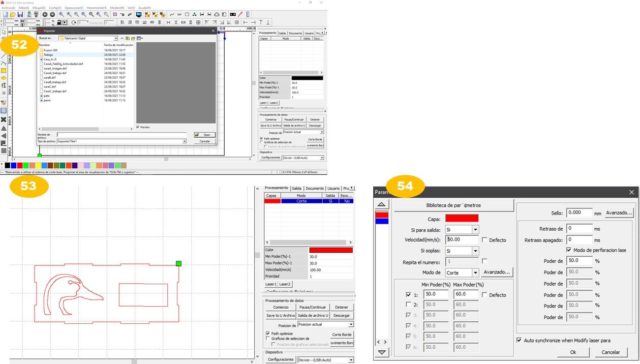Click the lock aspect ratio icon

[59, 22]
